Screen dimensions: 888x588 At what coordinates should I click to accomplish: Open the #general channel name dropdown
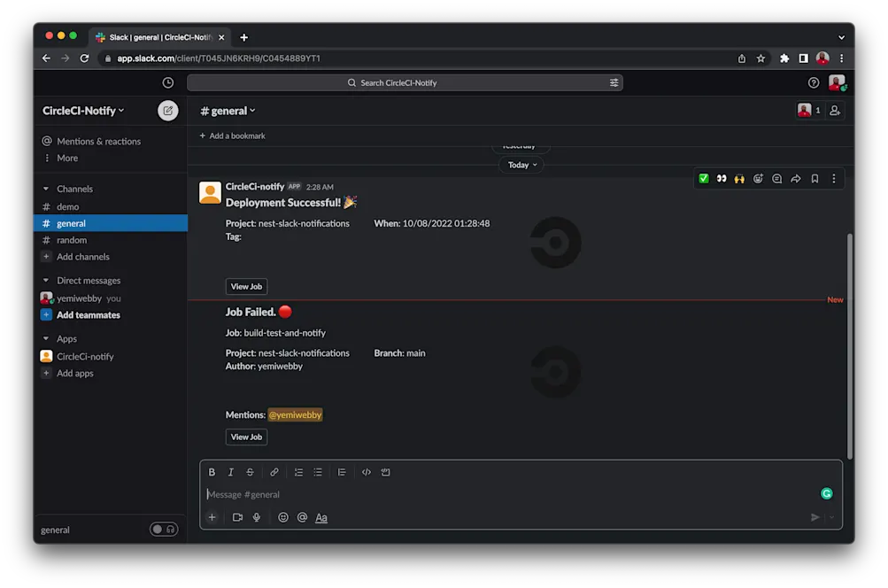tap(227, 110)
